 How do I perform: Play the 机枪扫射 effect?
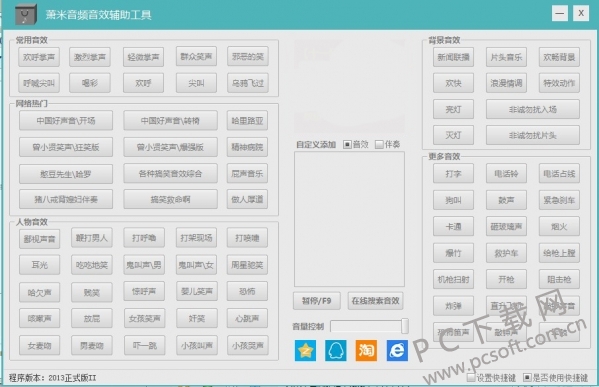click(x=453, y=279)
